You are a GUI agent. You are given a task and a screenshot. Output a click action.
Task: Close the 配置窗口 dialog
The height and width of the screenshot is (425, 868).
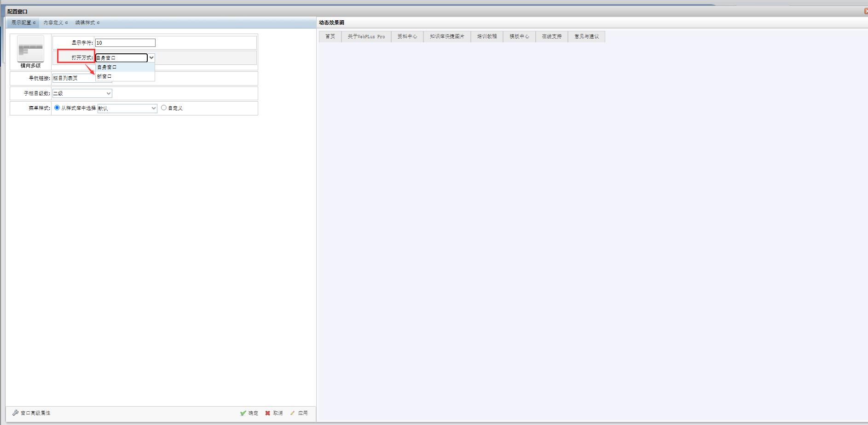pos(866,11)
